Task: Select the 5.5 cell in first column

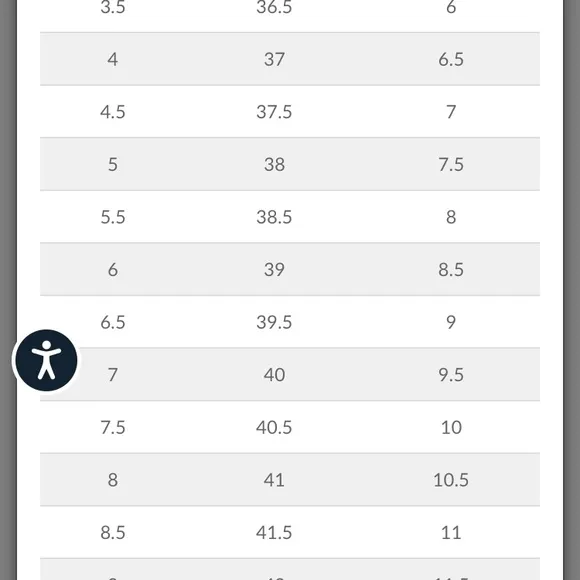Action: pos(113,217)
